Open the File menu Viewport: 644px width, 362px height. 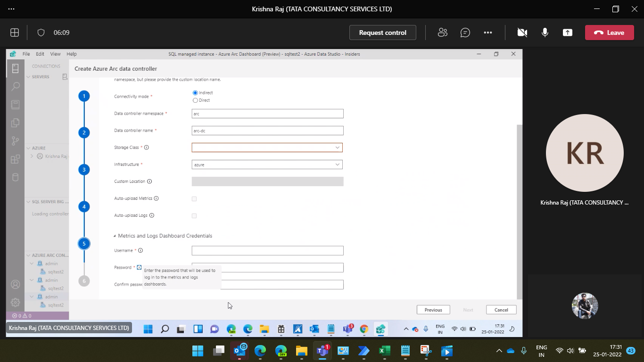26,54
